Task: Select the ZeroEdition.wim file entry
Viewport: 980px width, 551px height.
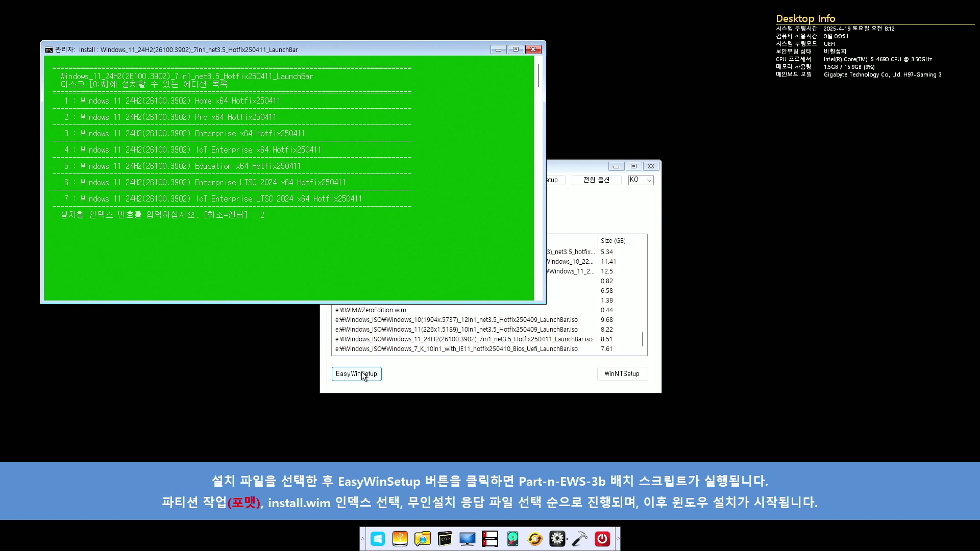Action: (371, 310)
